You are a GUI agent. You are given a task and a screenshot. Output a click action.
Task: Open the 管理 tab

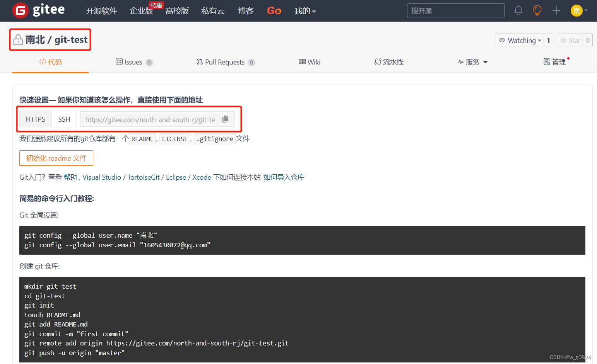click(555, 62)
